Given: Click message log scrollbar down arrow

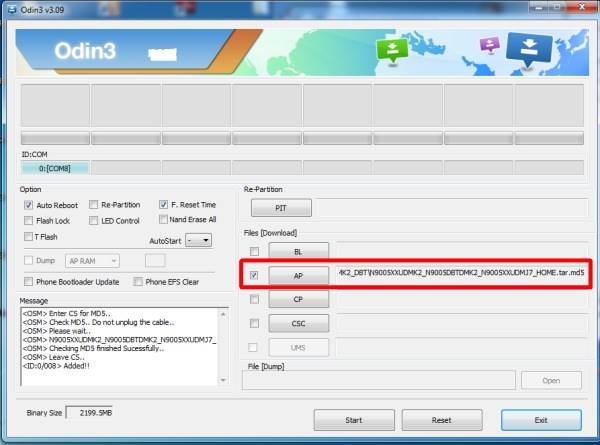Looking at the screenshot, I should pyautogui.click(x=223, y=380).
